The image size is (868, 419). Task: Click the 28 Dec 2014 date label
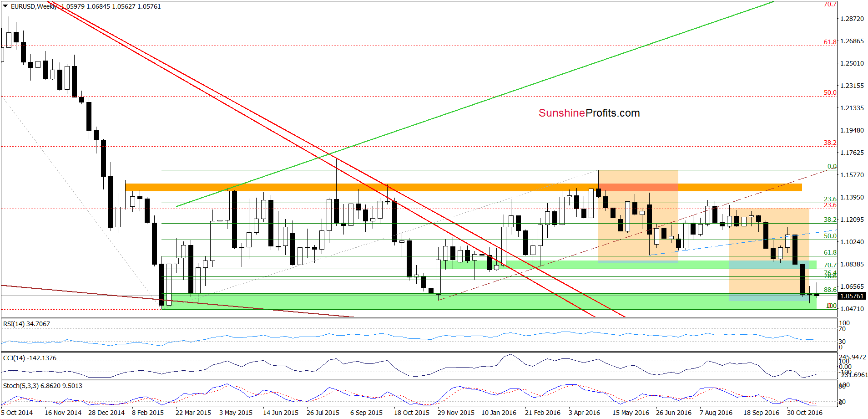click(106, 413)
